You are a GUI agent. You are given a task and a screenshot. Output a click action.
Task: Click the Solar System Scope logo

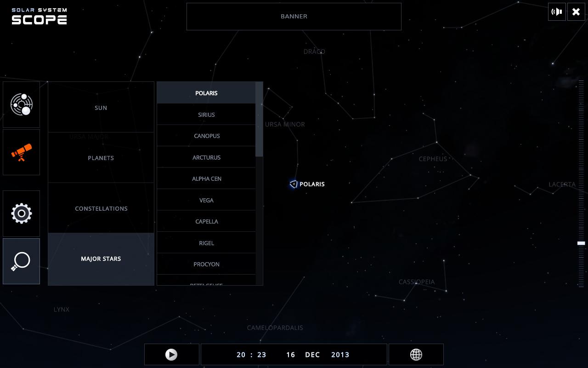click(x=40, y=16)
